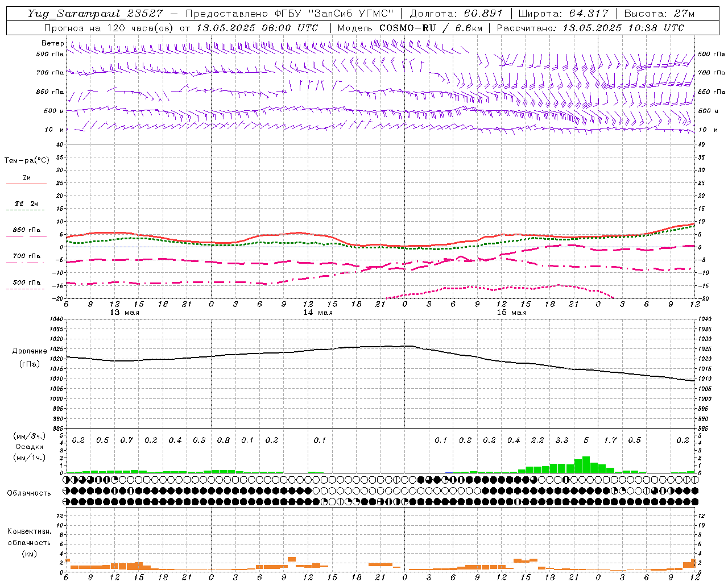Screen dimensions: 728x582
Task: Click the 0.8 precipitation value
Action: coord(224,440)
